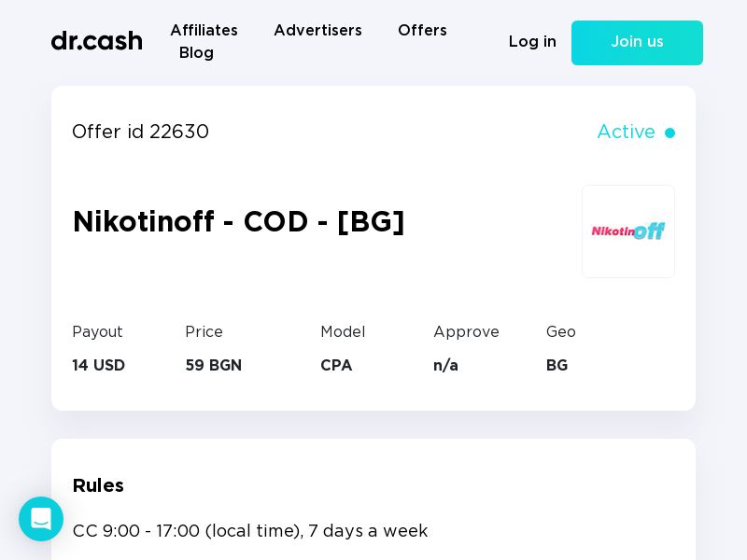The width and height of the screenshot is (747, 560).
Task: Open the Affiliates menu item
Action: [204, 31]
